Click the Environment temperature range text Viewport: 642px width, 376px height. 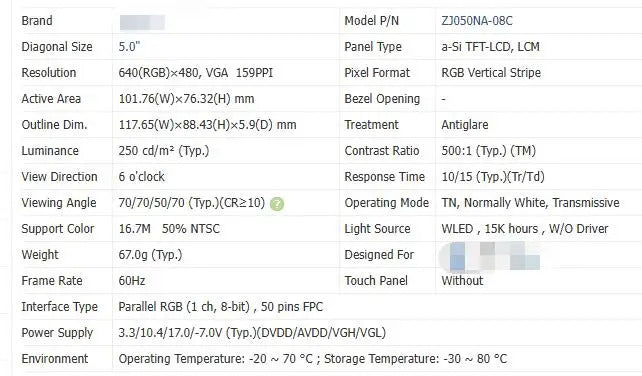coord(313,359)
